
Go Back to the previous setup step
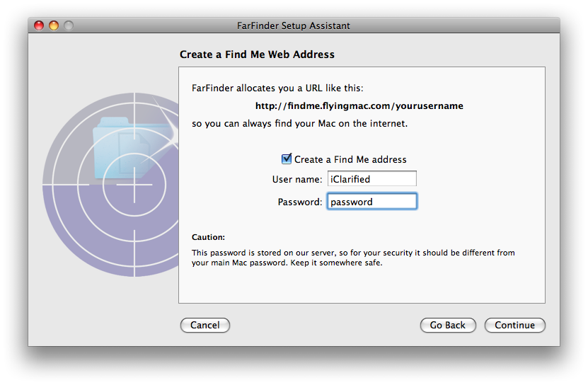pos(448,325)
